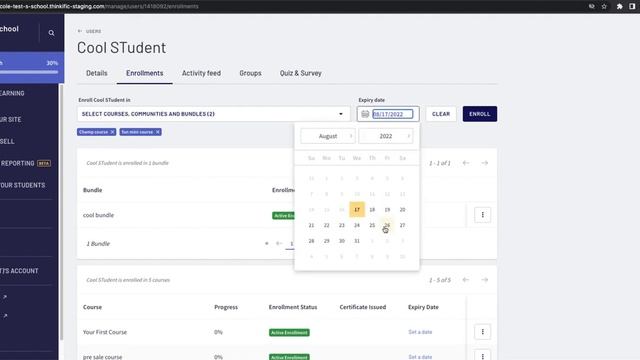The height and width of the screenshot is (360, 640).
Task: Click the browser side panel icon
Action: 632,7
